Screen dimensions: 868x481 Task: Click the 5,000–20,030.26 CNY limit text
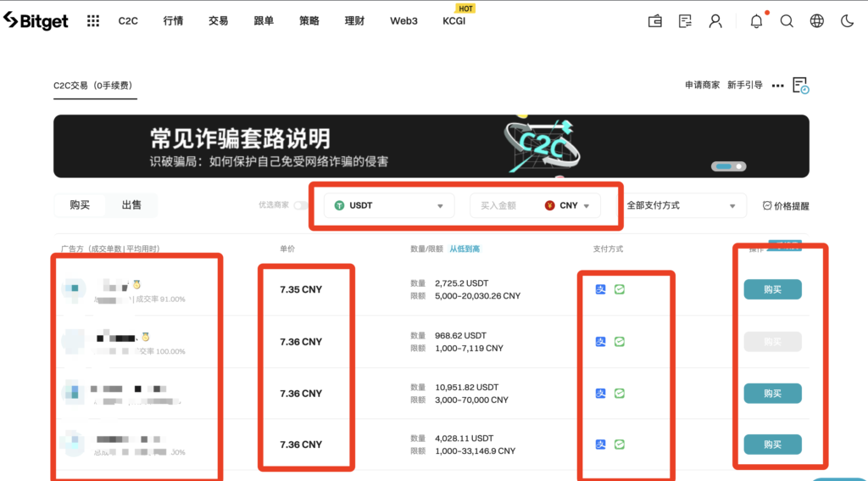[x=478, y=296]
